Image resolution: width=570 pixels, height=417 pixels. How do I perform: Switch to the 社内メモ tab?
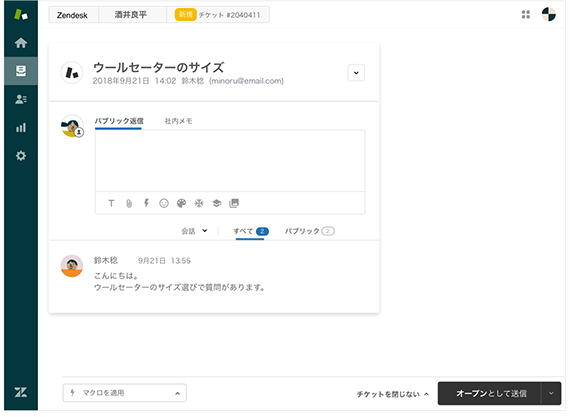(178, 121)
